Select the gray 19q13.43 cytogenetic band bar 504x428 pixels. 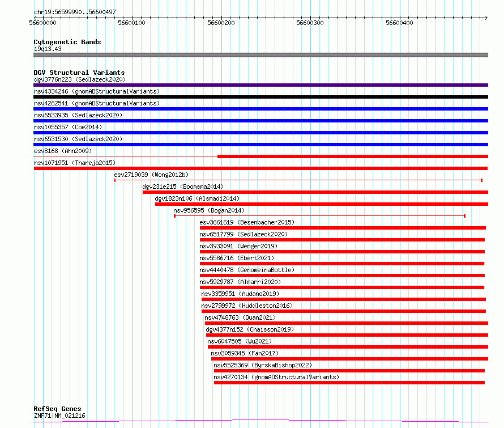[260, 55]
